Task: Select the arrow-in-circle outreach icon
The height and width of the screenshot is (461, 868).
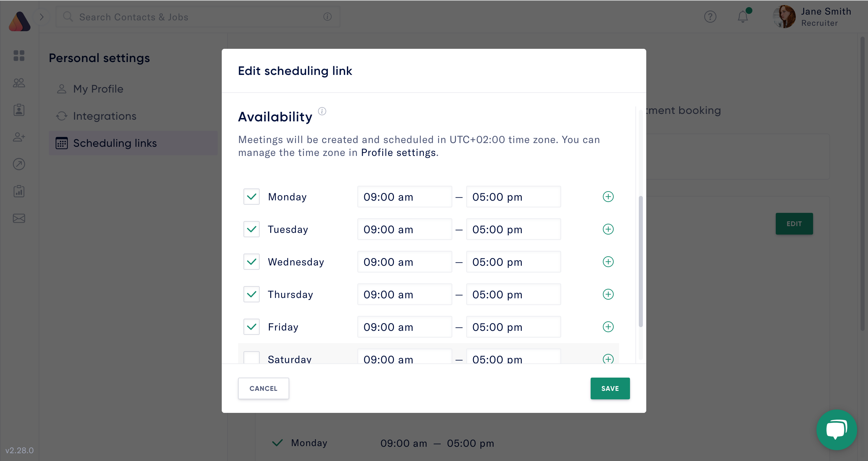Action: pos(19,164)
